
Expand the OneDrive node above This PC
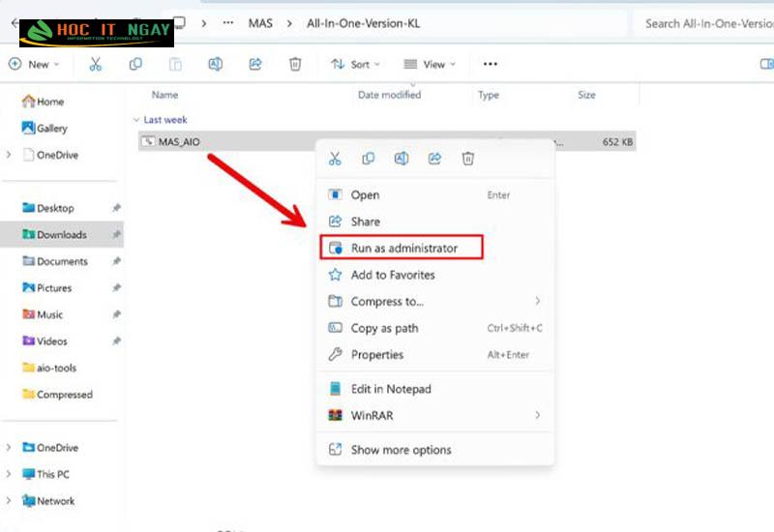pos(9,448)
